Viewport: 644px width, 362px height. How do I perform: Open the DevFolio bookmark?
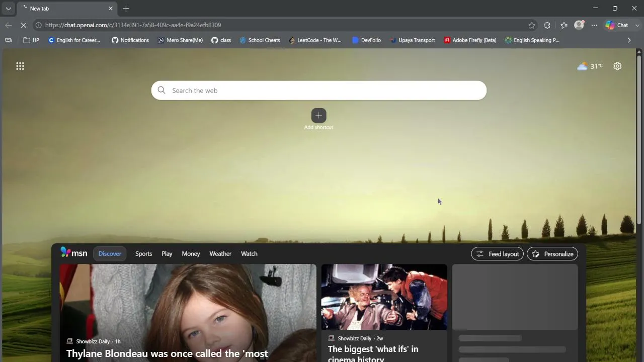366,40
